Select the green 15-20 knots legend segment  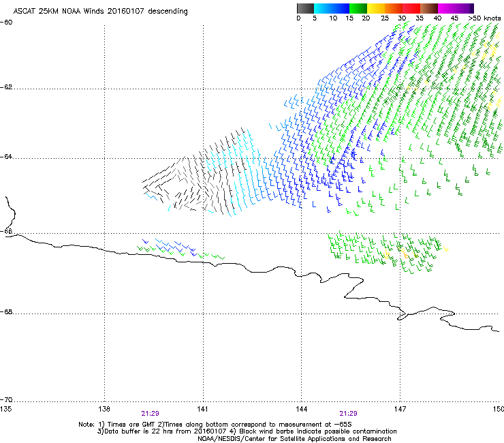point(358,8)
